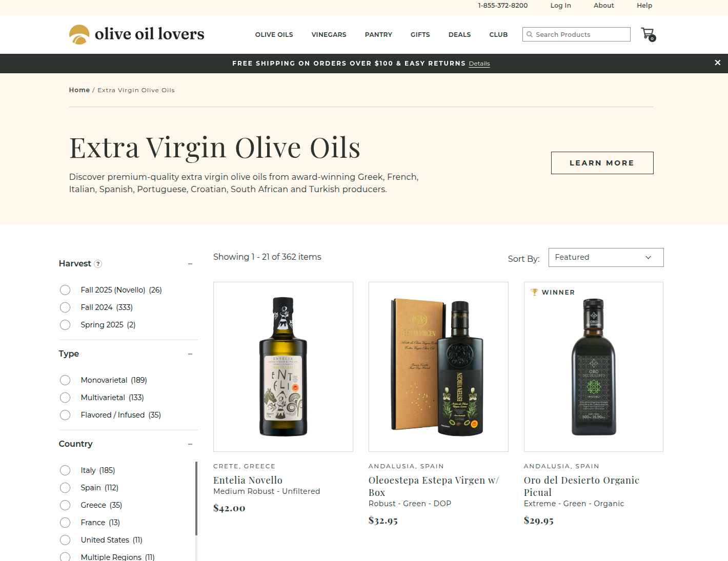The width and height of the screenshot is (728, 561).
Task: Select the Monovarietal type filter
Action: coord(104,380)
